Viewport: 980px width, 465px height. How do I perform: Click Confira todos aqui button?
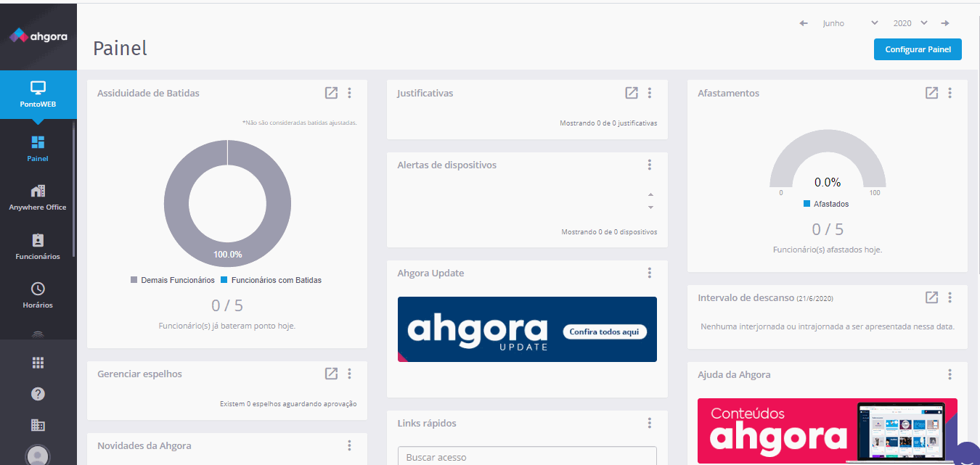click(605, 332)
